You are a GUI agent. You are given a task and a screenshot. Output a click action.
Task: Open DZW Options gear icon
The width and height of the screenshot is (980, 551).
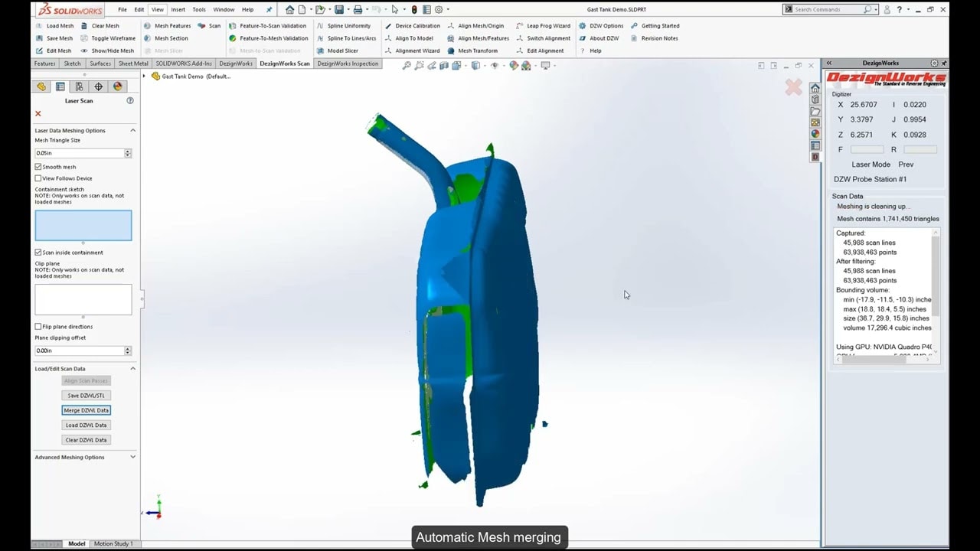click(x=583, y=26)
